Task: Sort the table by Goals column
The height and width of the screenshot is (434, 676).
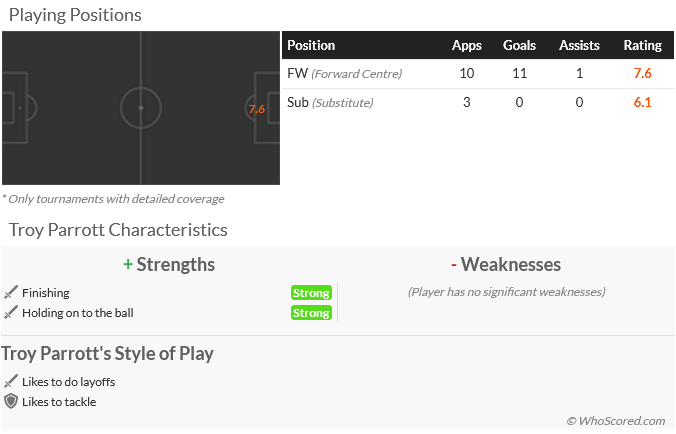Action: (519, 45)
